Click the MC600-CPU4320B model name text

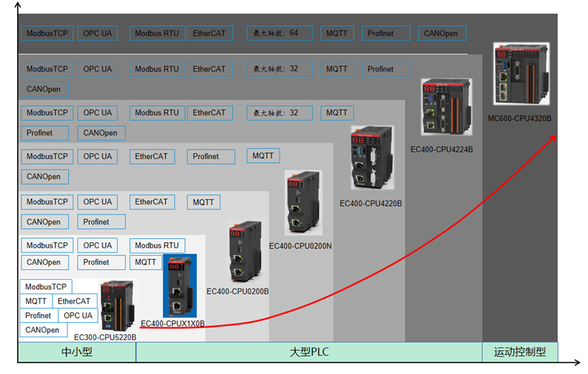coord(520,118)
